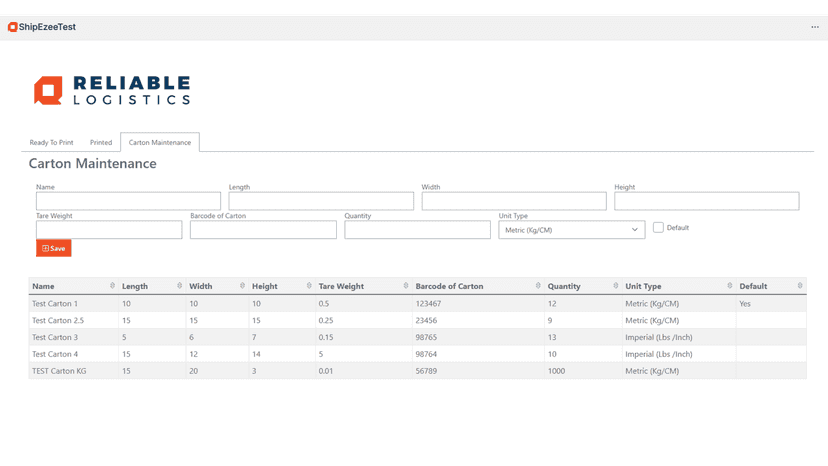The width and height of the screenshot is (828, 466).
Task: Save the new carton
Action: [53, 248]
